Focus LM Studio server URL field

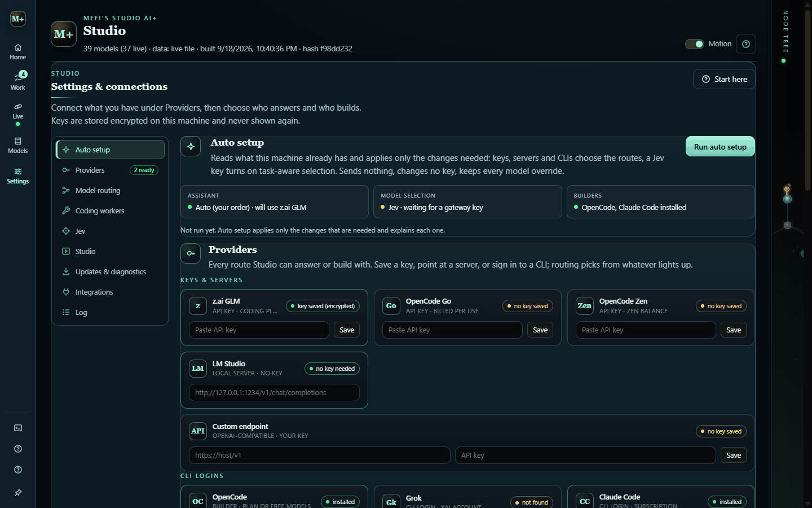pos(274,393)
